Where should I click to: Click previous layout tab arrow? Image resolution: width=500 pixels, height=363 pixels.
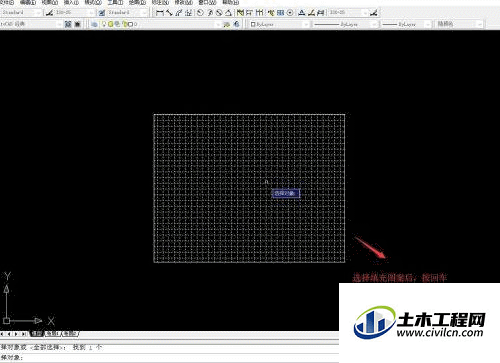tap(10, 334)
